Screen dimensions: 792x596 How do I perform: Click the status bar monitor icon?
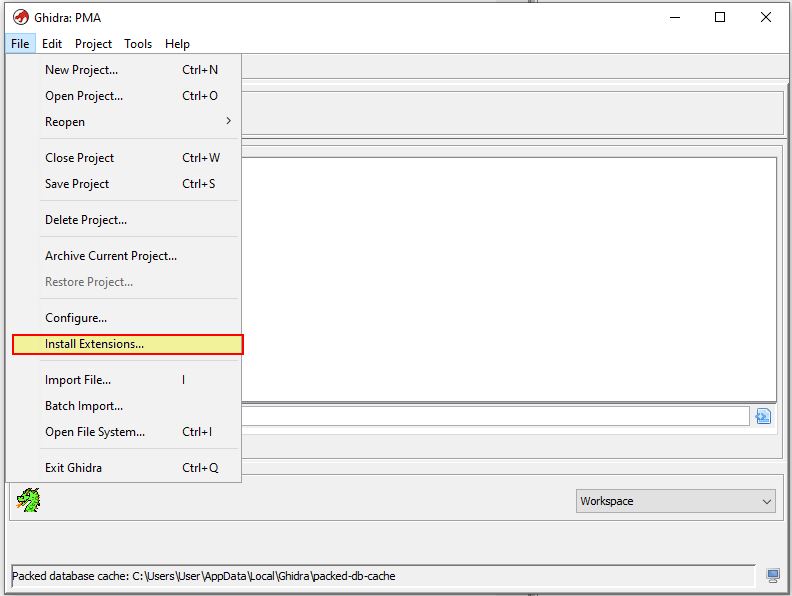point(773,575)
